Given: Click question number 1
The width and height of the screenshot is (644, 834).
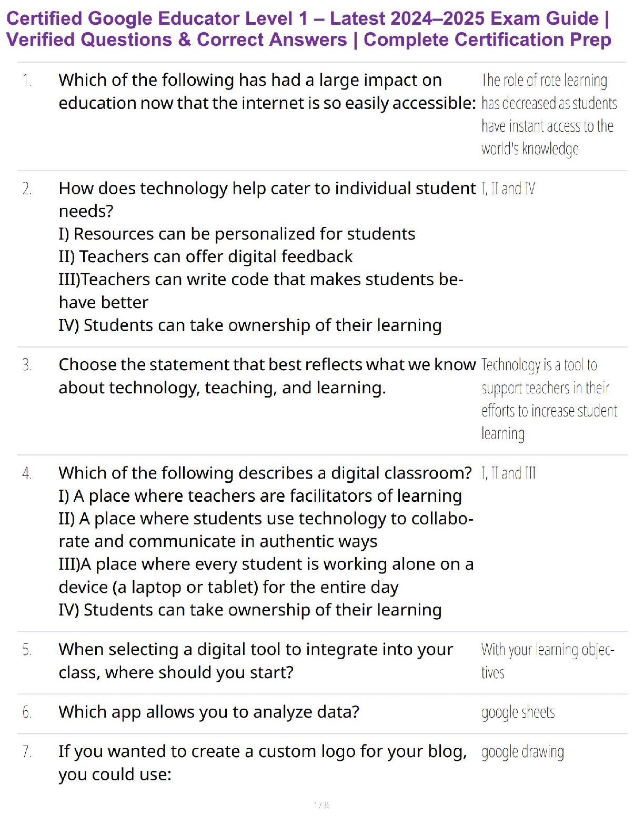Looking at the screenshot, I should 27,81.
